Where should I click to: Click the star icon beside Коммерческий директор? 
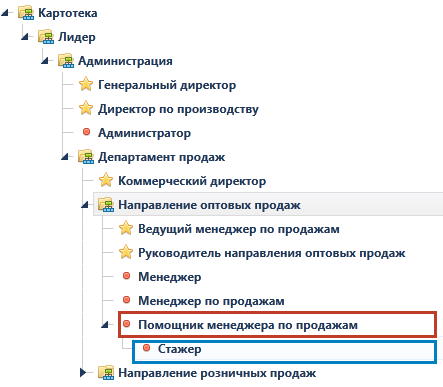[x=106, y=180]
